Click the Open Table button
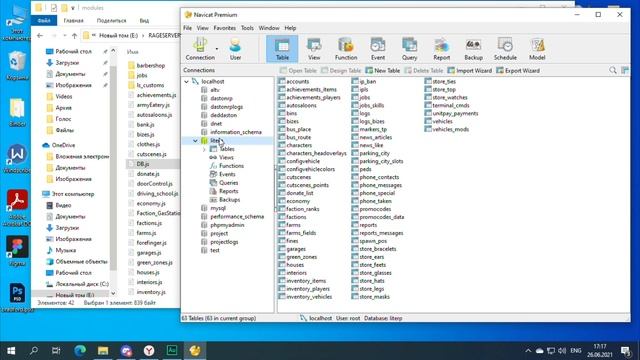Viewport: 640px width, 360px height. tap(298, 71)
